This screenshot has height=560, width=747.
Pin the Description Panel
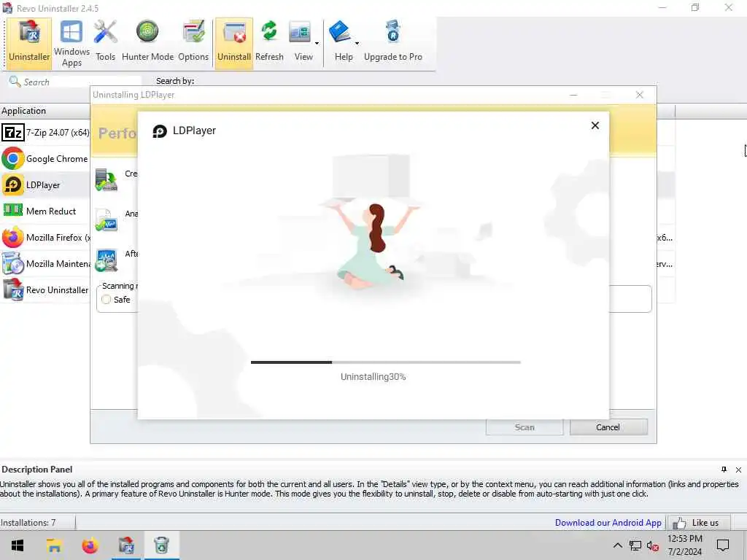[x=724, y=470]
